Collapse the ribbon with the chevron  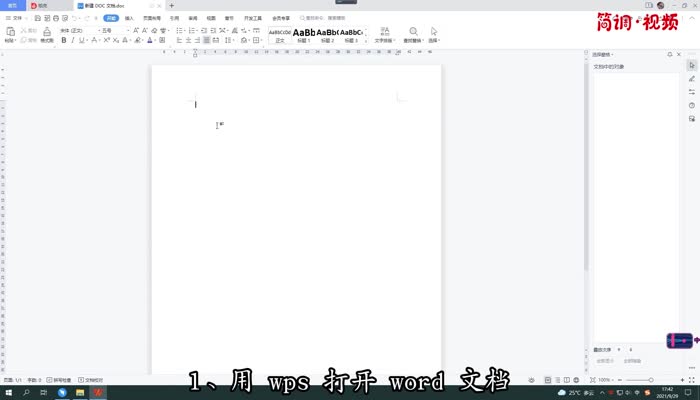693,18
